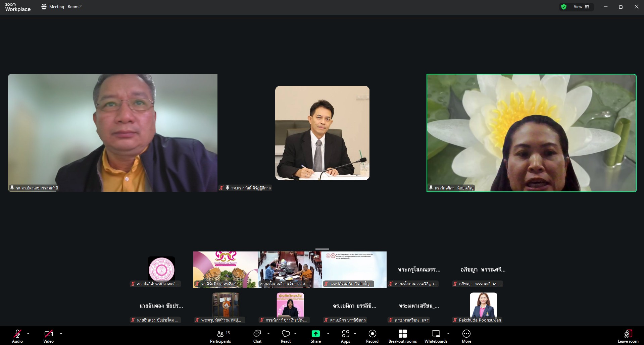Expand video settings arrow
Image resolution: width=644 pixels, height=345 pixels.
(61, 334)
